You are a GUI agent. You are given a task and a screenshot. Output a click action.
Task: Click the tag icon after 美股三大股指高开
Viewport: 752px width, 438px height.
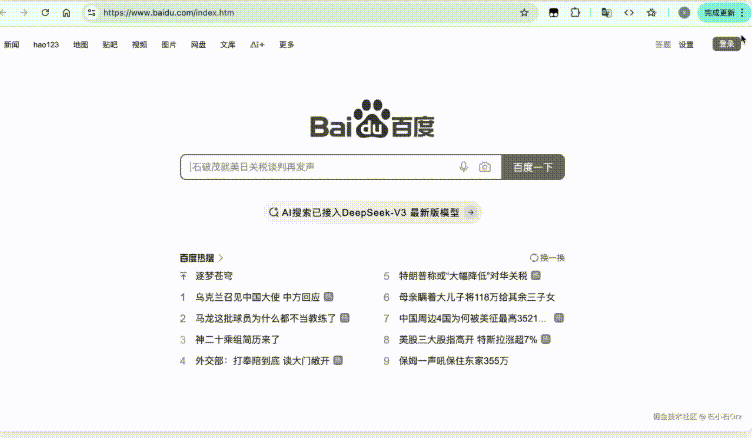coord(545,339)
